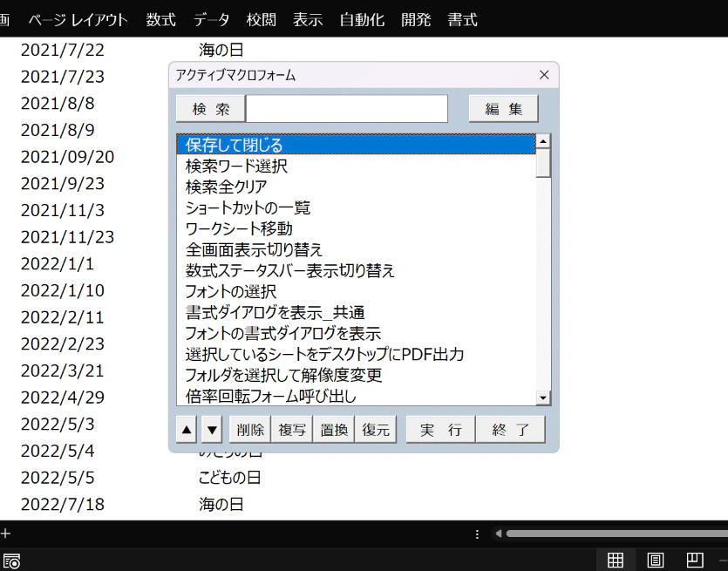Click the 編集 button

(x=504, y=109)
